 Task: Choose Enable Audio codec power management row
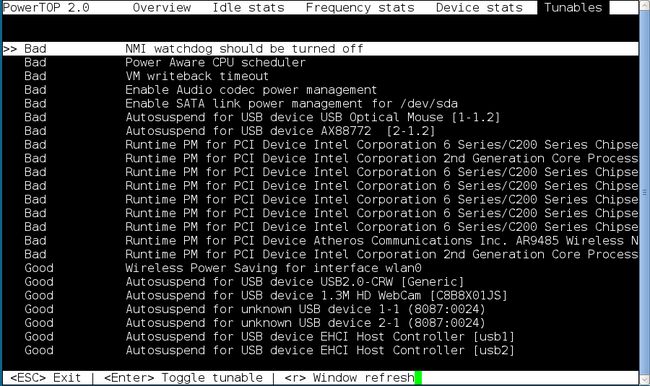coord(320,90)
